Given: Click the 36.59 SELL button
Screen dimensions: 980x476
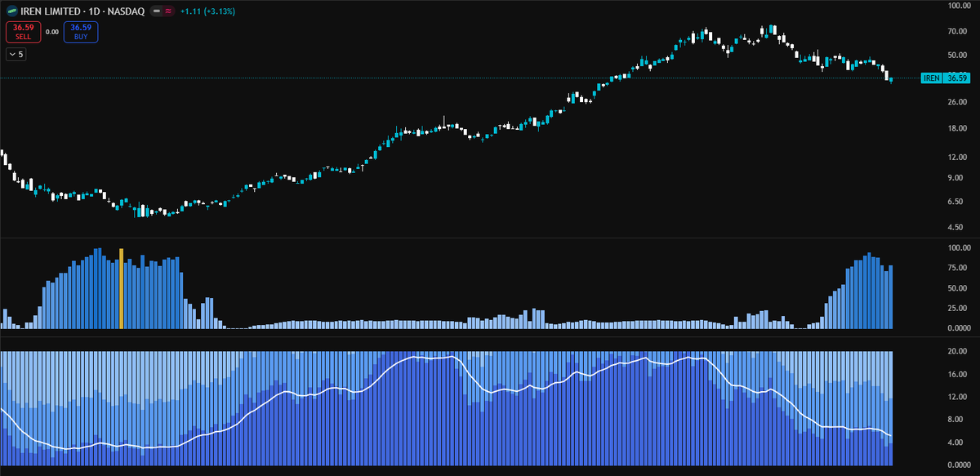Looking at the screenshot, I should (x=23, y=32).
